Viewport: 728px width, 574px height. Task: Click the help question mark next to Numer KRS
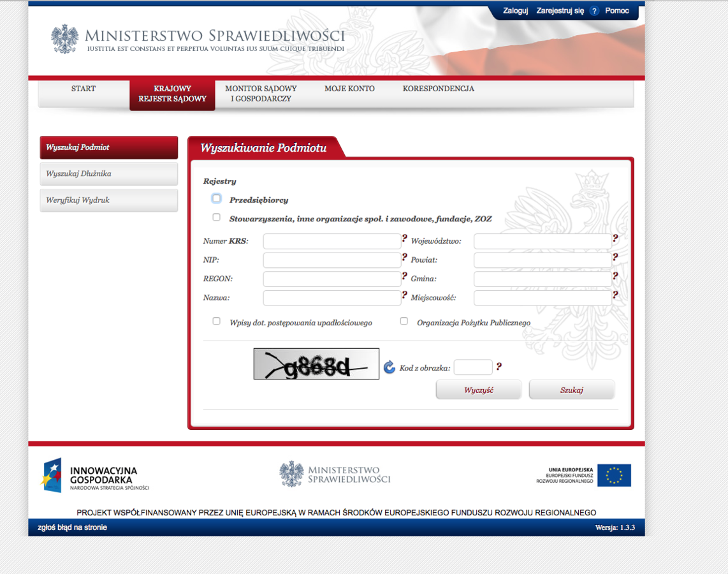tap(404, 239)
